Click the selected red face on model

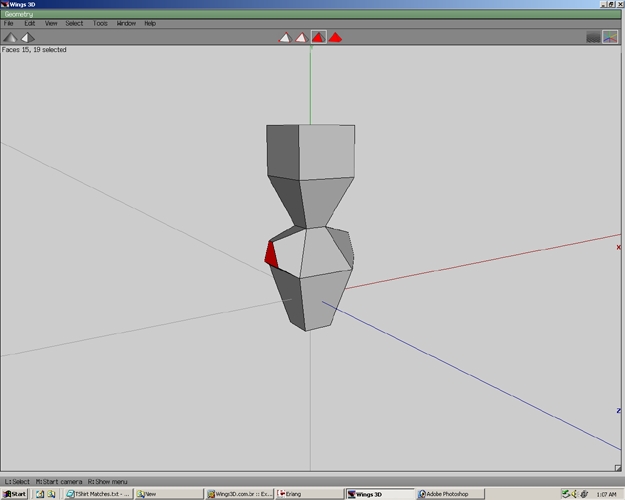coord(271,255)
